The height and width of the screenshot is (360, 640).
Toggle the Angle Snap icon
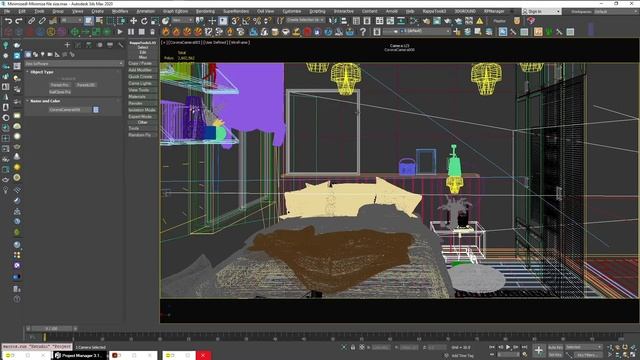point(246,20)
